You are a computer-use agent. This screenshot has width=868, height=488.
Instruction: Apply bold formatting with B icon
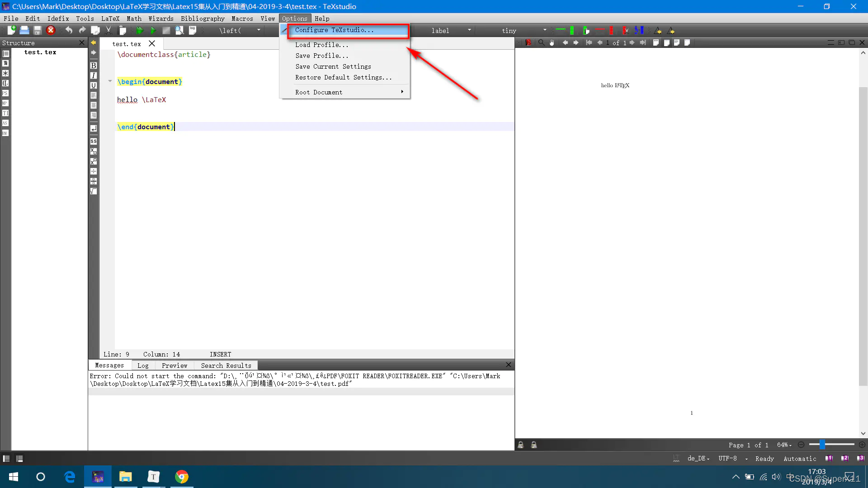[x=94, y=66]
